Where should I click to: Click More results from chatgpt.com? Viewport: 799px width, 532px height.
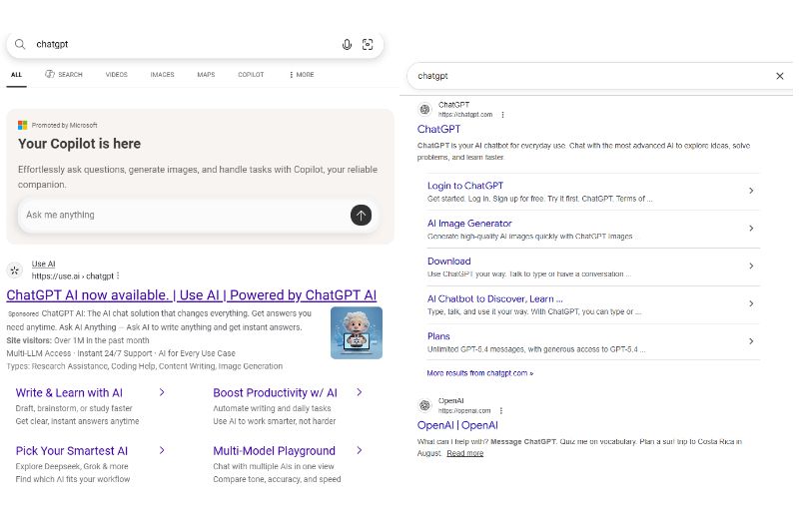480,373
